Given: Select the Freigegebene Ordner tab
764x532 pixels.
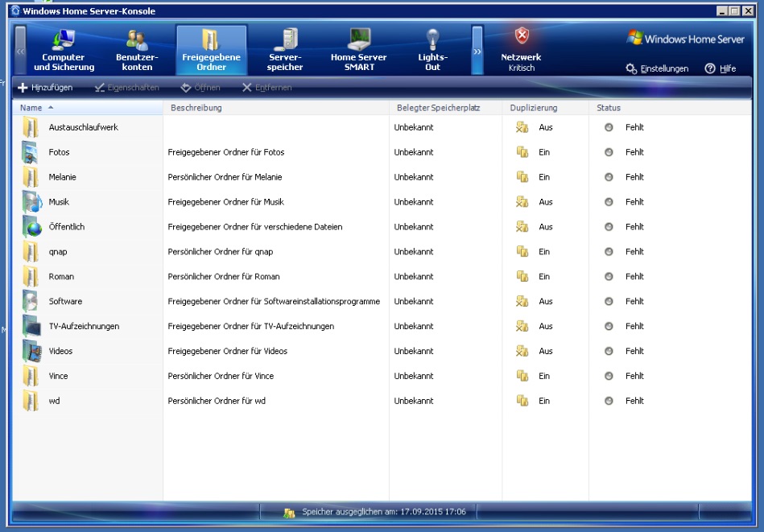Looking at the screenshot, I should [212, 50].
